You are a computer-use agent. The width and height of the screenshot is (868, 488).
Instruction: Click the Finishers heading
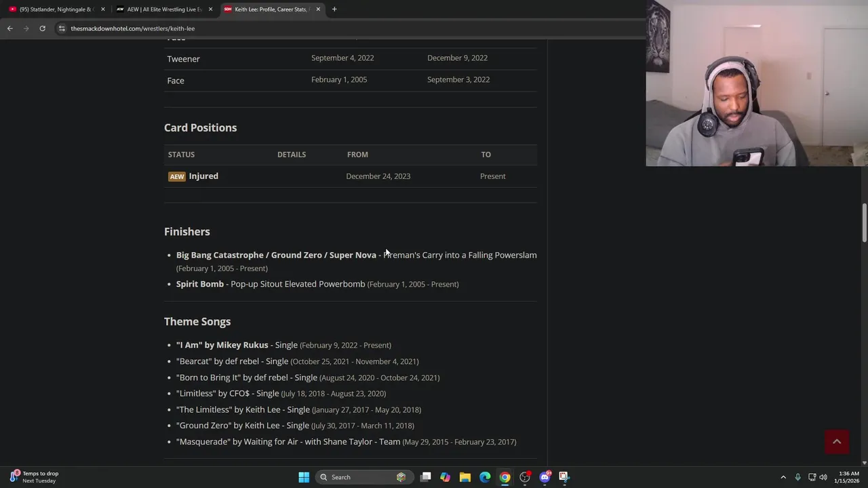[186, 232]
